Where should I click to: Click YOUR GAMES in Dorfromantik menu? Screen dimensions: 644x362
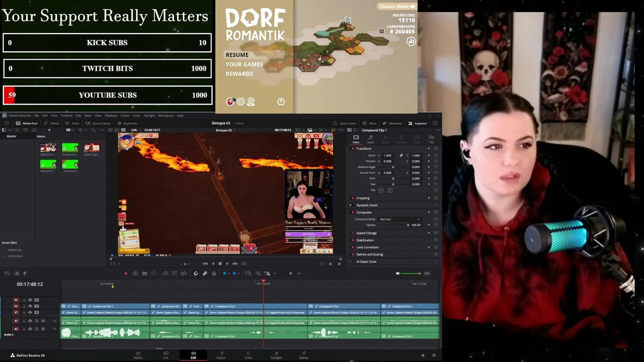click(x=244, y=64)
